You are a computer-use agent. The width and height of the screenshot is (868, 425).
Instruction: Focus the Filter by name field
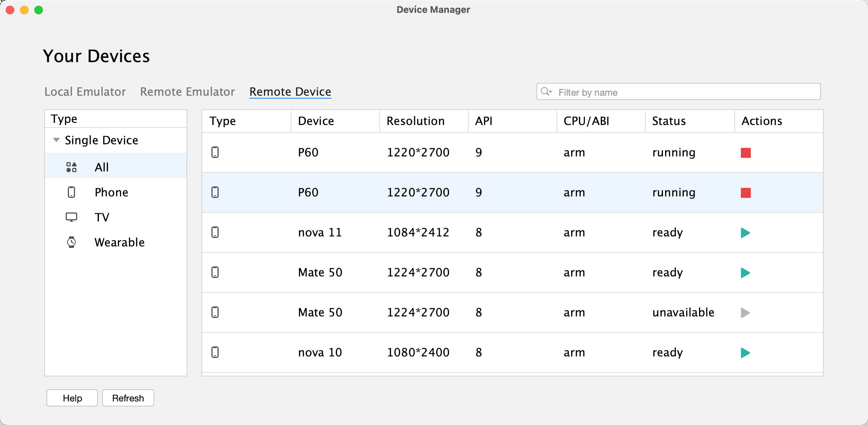click(678, 92)
